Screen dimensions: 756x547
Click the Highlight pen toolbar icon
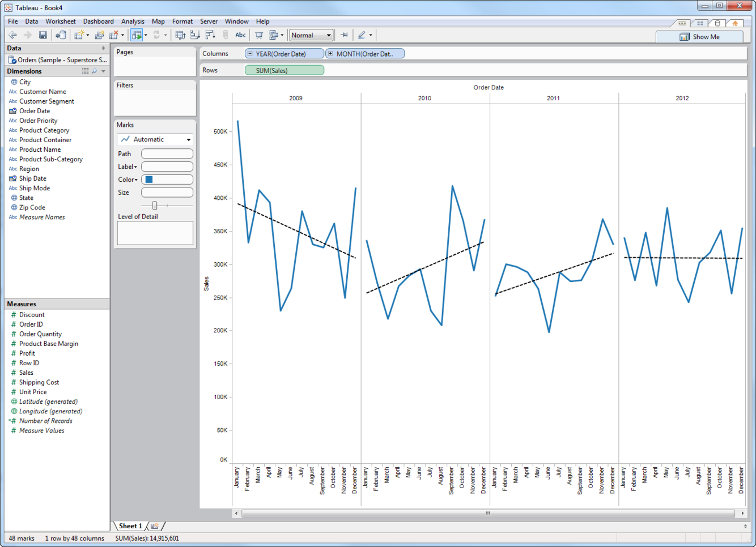[362, 35]
